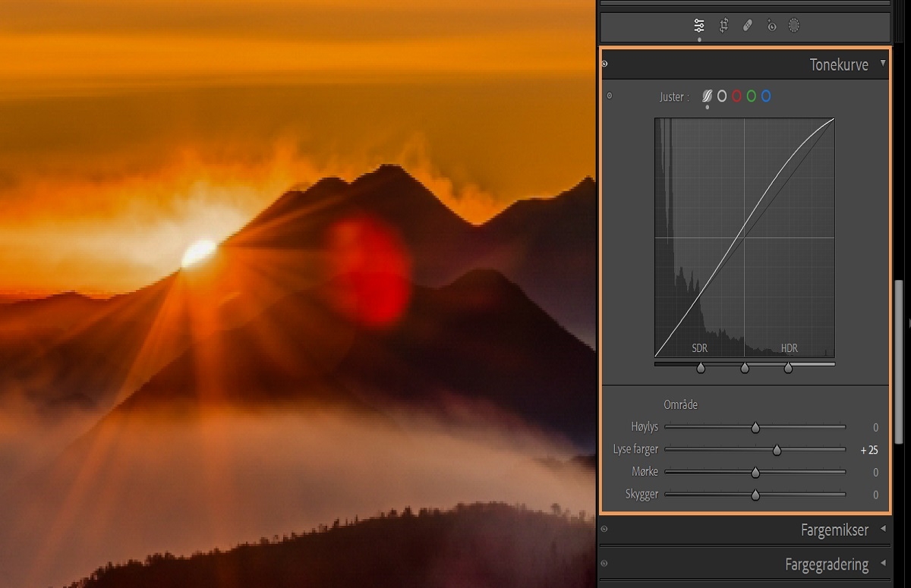Switch to the Blue channel curve
911x588 pixels.
[767, 96]
